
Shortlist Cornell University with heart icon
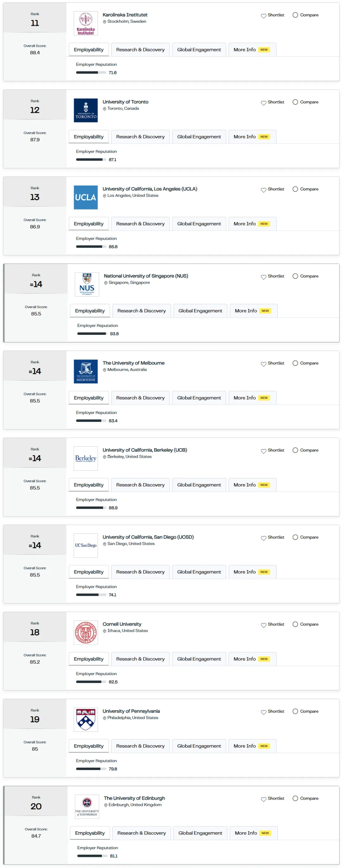click(263, 625)
